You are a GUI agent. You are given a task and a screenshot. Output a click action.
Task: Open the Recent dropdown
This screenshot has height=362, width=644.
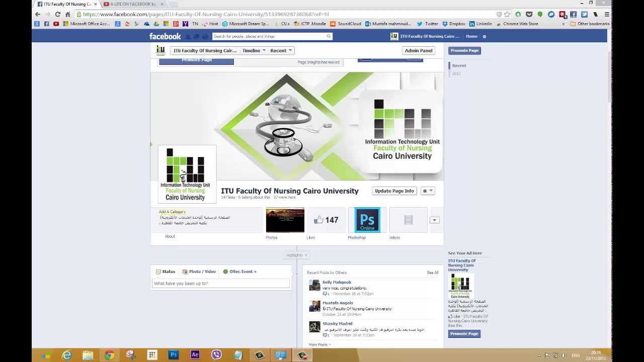click(x=281, y=50)
